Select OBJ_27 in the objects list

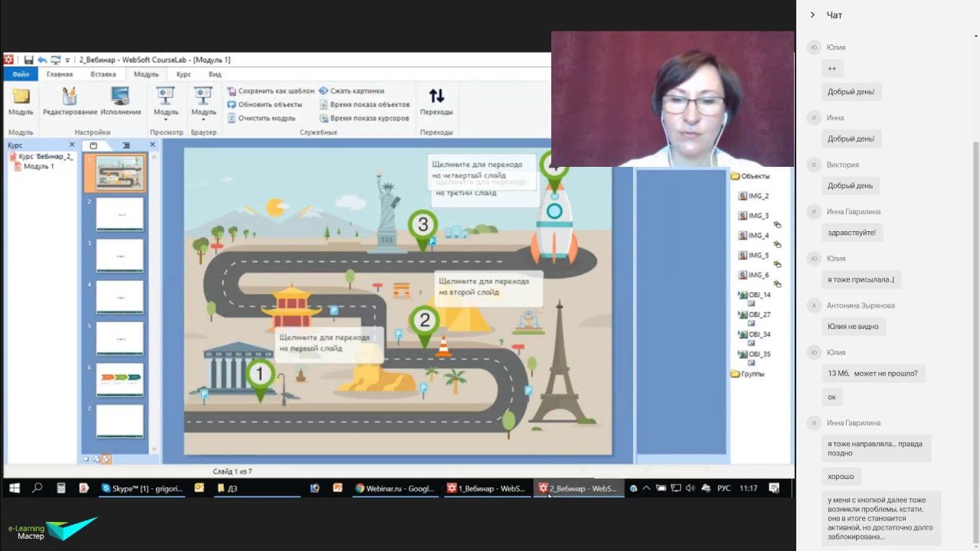(x=754, y=315)
